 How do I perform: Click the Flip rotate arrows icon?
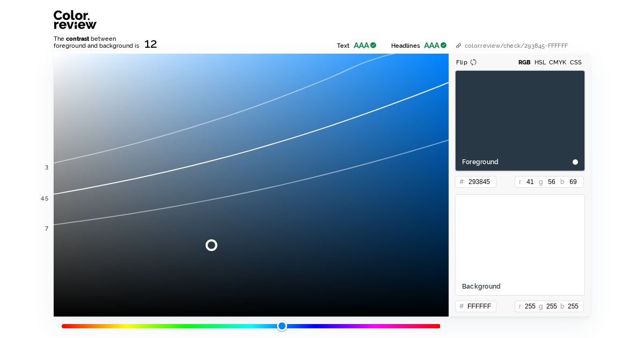point(473,62)
